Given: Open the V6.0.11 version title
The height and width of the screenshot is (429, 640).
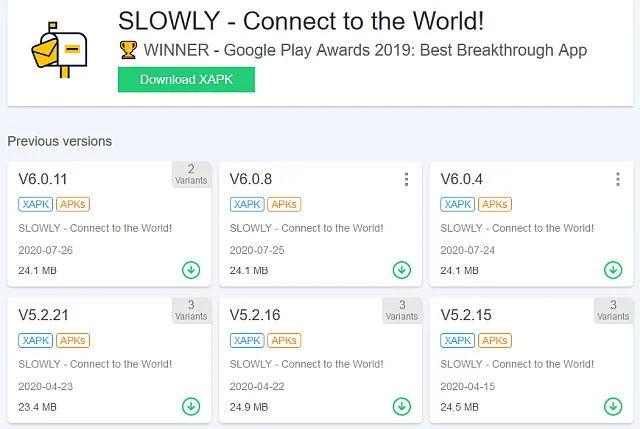Looking at the screenshot, I should [x=43, y=179].
